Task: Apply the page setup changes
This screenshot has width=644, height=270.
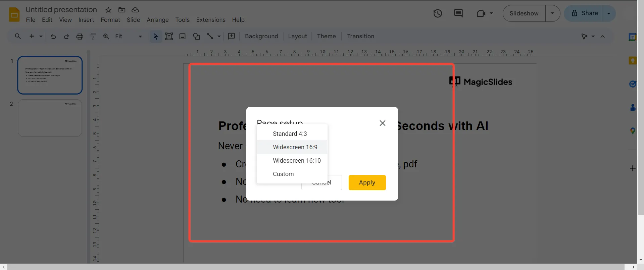Action: click(x=367, y=182)
